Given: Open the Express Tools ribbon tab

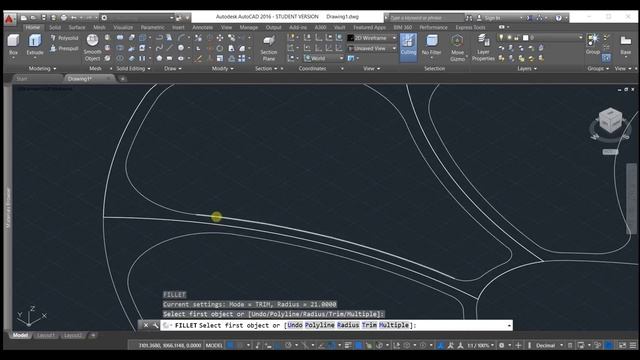Looking at the screenshot, I should pyautogui.click(x=470, y=27).
